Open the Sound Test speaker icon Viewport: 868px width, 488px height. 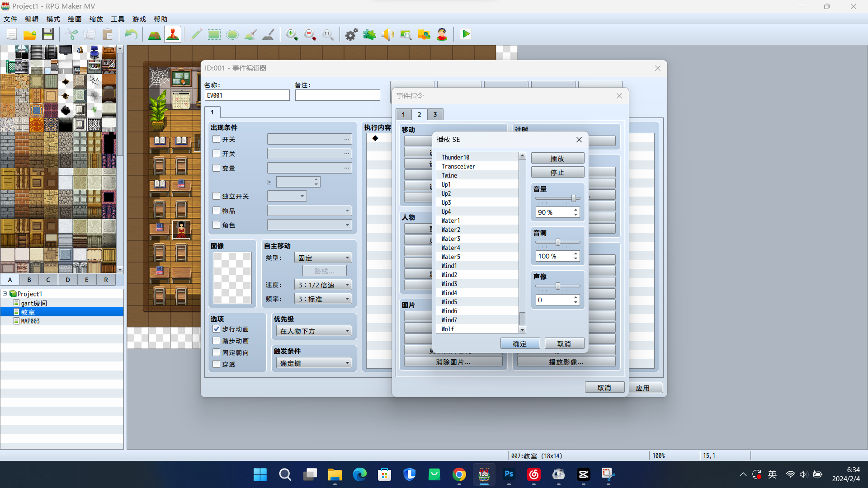tap(388, 34)
